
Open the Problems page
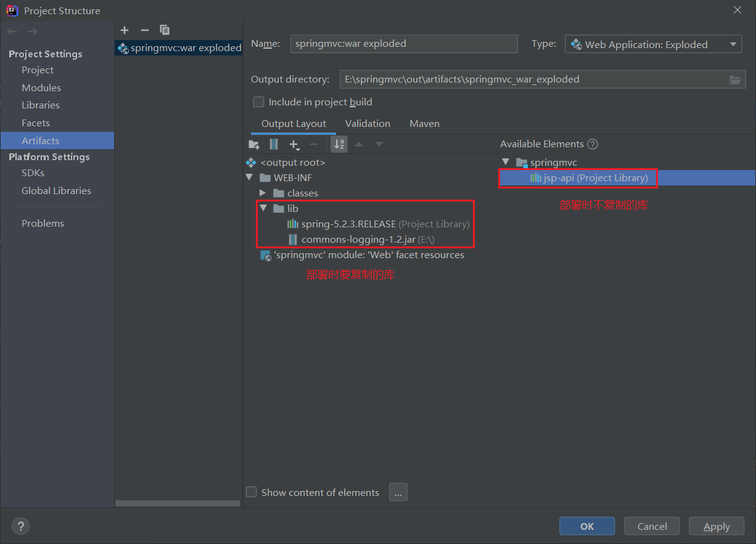[x=43, y=223]
